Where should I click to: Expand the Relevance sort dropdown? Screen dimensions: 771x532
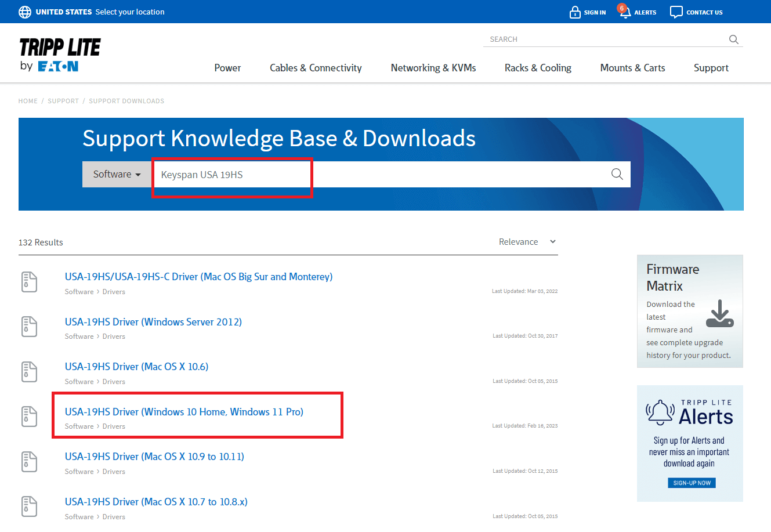[x=527, y=242]
